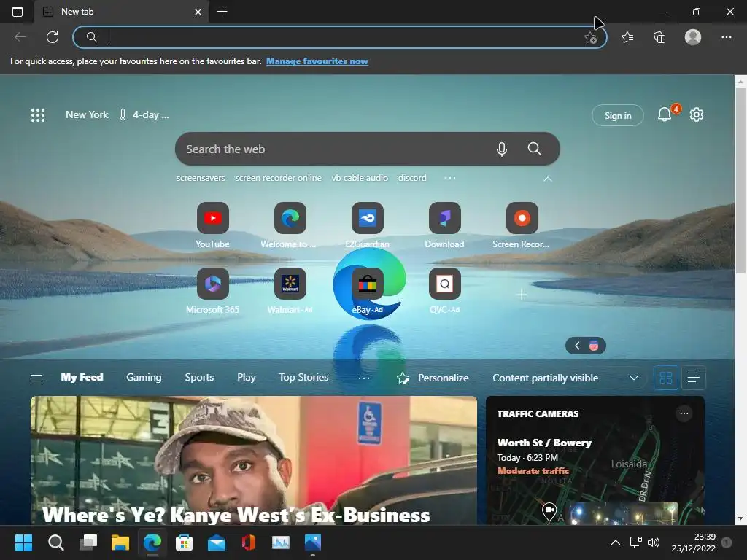Select the Play feed tab
Viewport: 747px width, 560px height.
(x=247, y=377)
